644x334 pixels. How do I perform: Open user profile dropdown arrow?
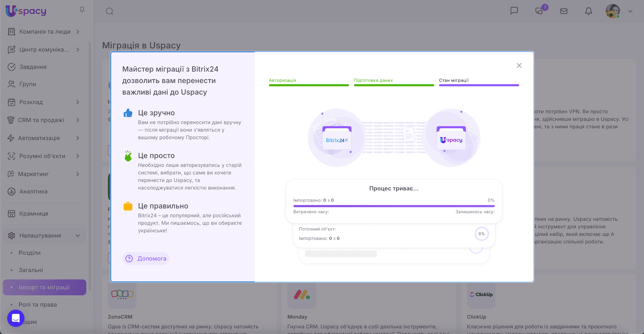tap(630, 11)
